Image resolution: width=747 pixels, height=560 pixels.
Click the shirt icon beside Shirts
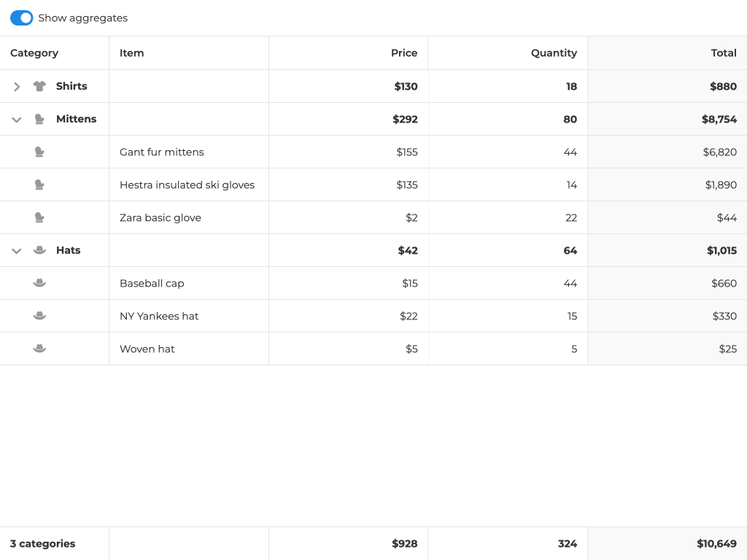point(39,86)
